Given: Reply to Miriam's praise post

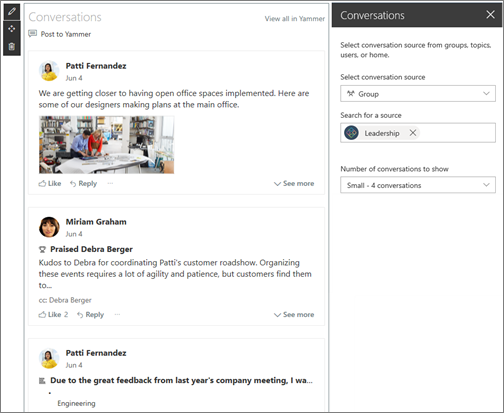Looking at the screenshot, I should 90,315.
